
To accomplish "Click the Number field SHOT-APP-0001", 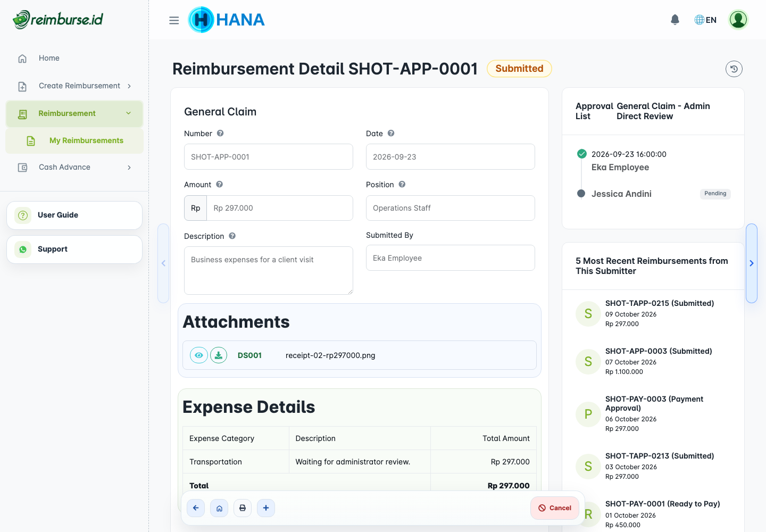I will (x=269, y=157).
